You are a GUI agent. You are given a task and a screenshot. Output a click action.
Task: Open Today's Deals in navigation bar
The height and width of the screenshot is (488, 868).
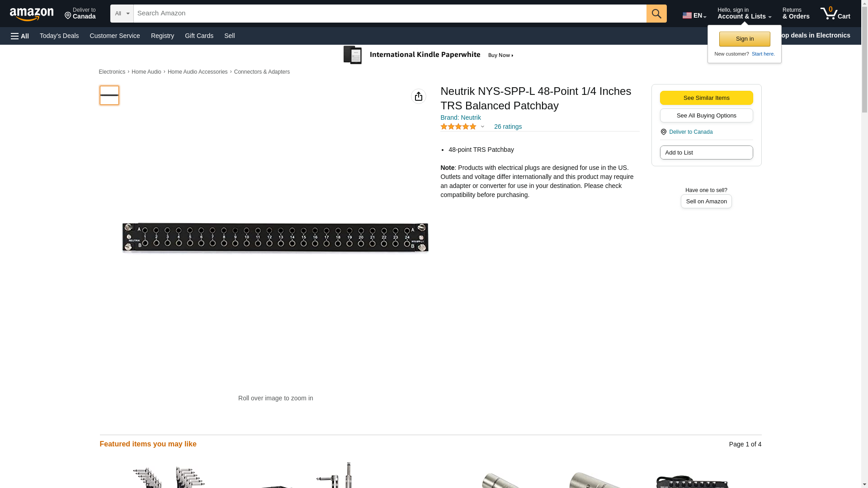pos(59,36)
